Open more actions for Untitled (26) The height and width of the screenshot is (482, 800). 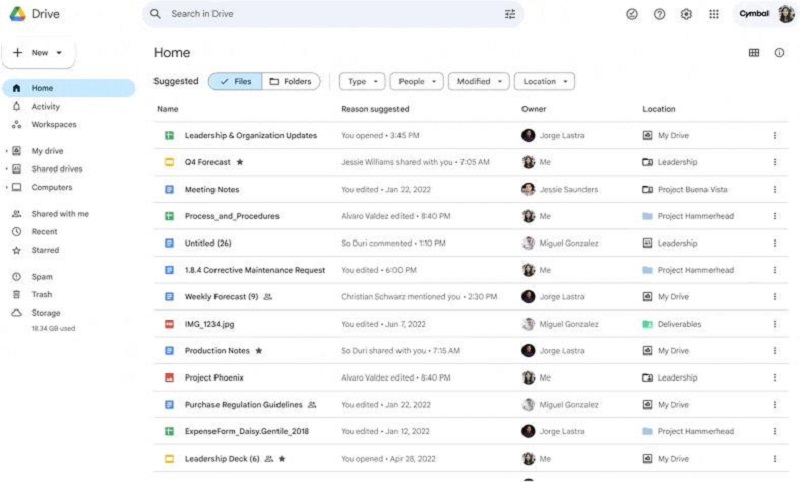click(x=774, y=243)
